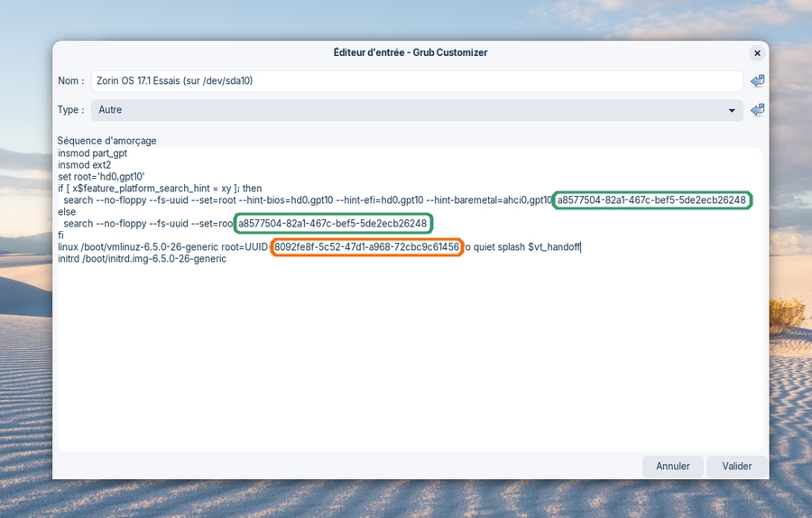Open the Type dropdown showing Autre
Image resolution: width=812 pixels, height=518 pixels.
415,110
